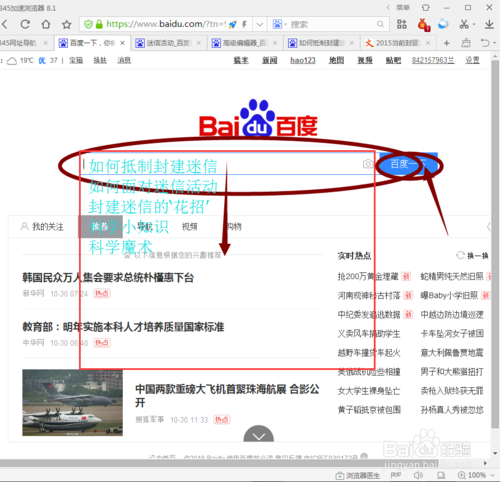Open the home page icon
The image size is (500, 482).
(46, 24)
